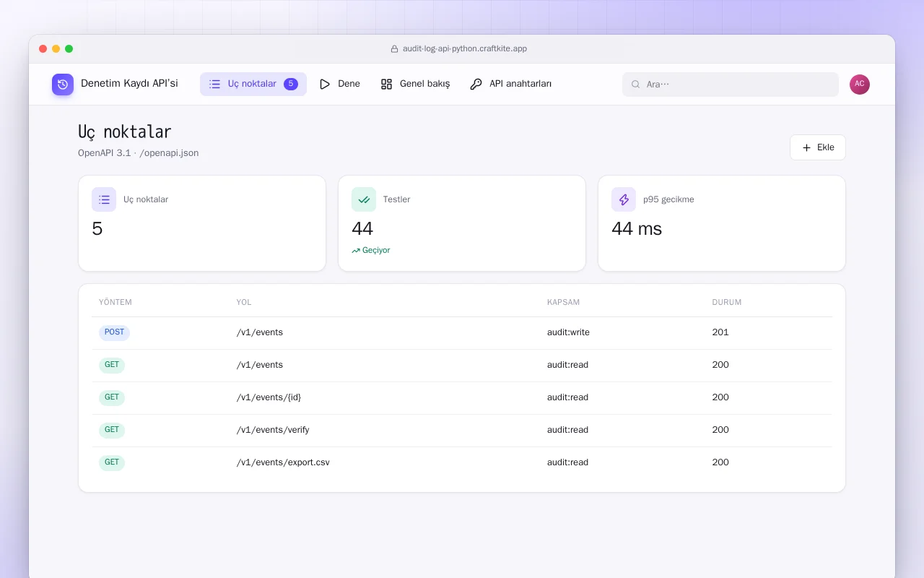This screenshot has height=578, width=924.
Task: Click the Ekle button
Action: click(x=818, y=147)
